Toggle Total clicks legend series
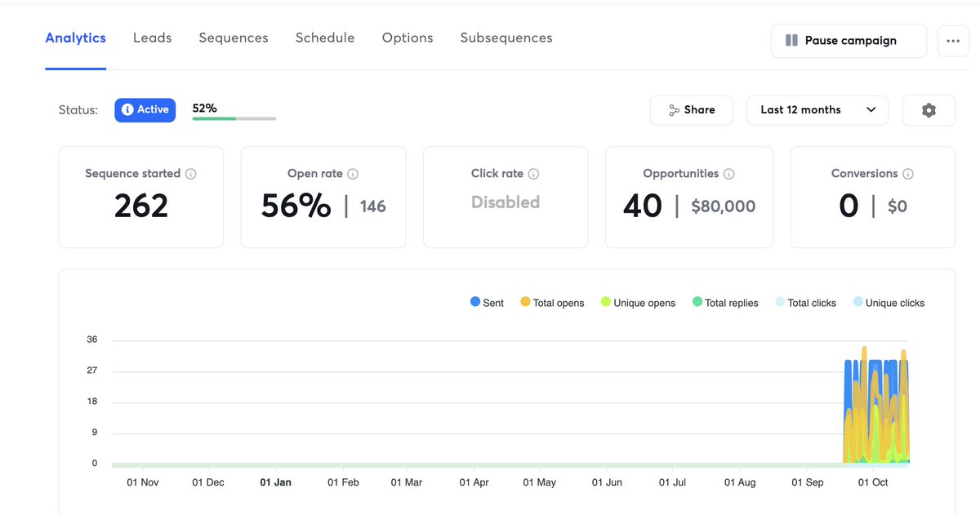Screen dimensions: 980x515 806,303
